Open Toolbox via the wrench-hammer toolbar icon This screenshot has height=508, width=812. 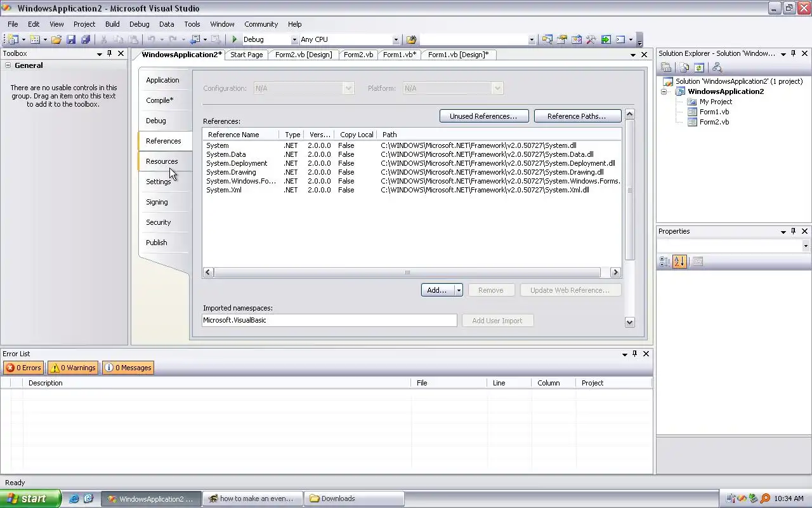coord(591,39)
